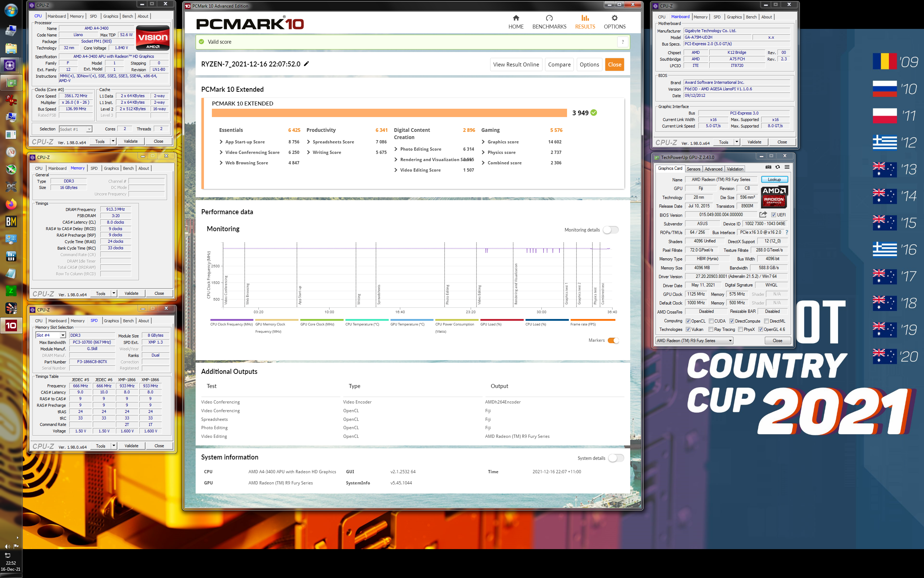Toggle Monitoring details switch
The width and height of the screenshot is (924, 578).
point(611,230)
